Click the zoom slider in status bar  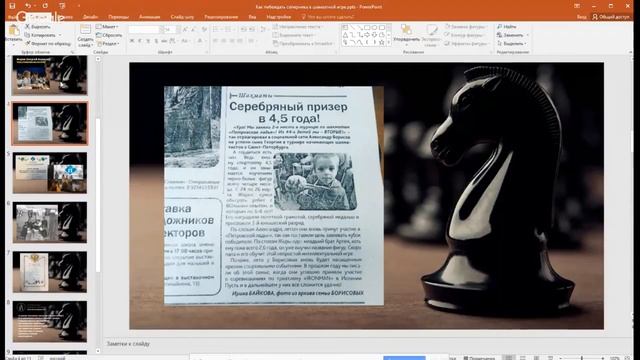pyautogui.click(x=582, y=358)
